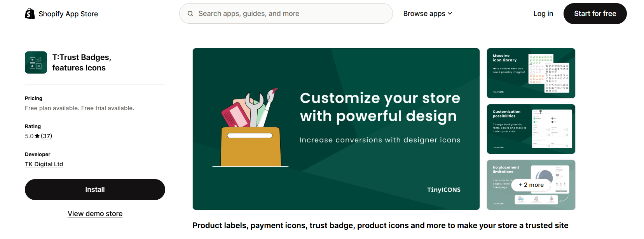
Task: Focus the search apps input field
Action: point(286,14)
